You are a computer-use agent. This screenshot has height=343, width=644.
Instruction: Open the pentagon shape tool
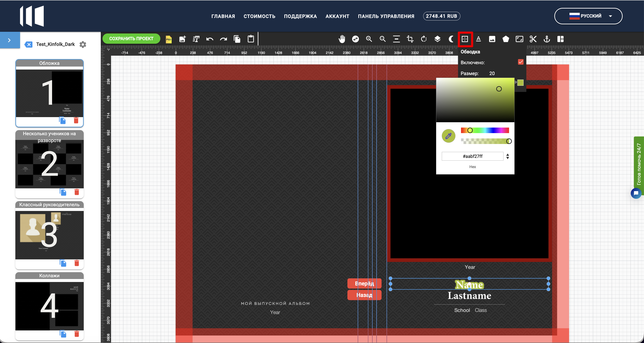[506, 39]
